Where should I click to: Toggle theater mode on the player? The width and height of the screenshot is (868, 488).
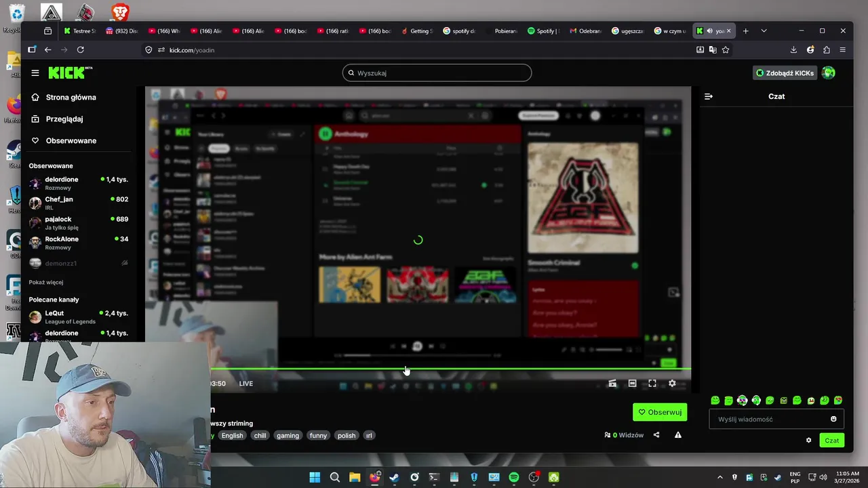632,384
